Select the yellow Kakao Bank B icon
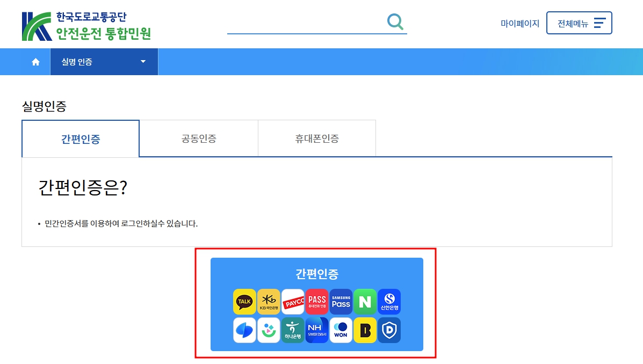 365,330
